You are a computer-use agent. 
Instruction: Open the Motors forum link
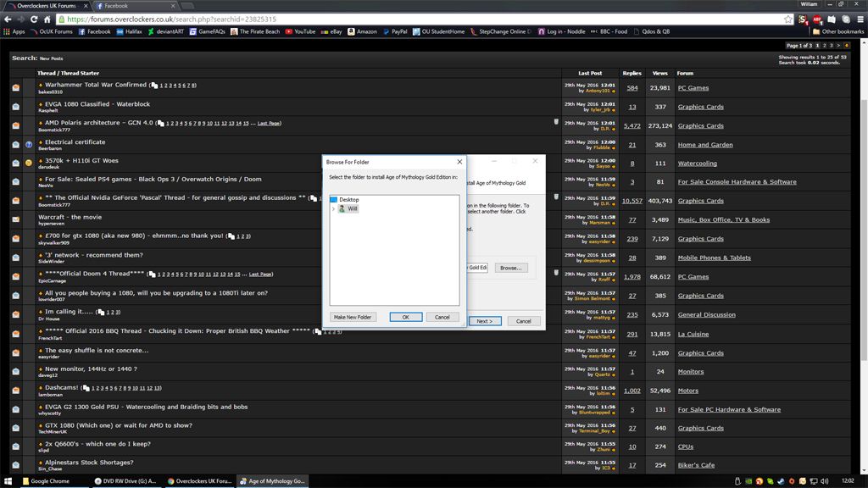tap(688, 391)
